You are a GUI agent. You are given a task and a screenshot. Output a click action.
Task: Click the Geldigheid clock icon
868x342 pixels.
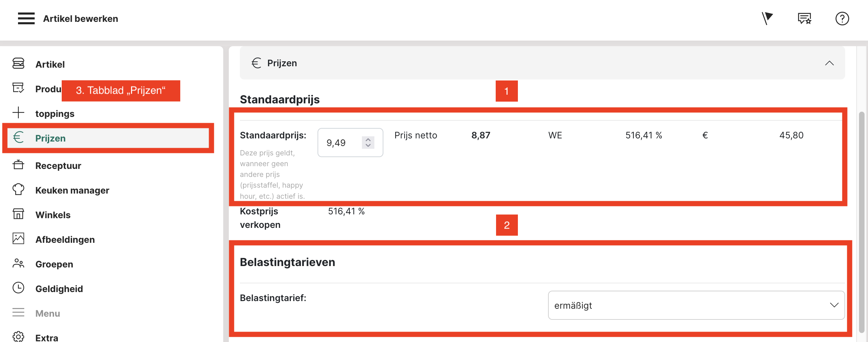[x=18, y=288]
